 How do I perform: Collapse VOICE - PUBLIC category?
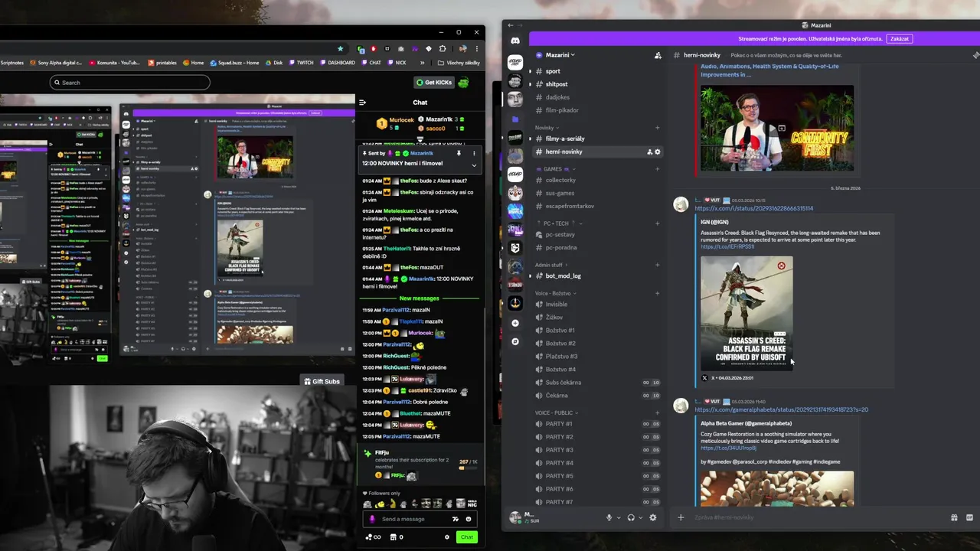[557, 412]
